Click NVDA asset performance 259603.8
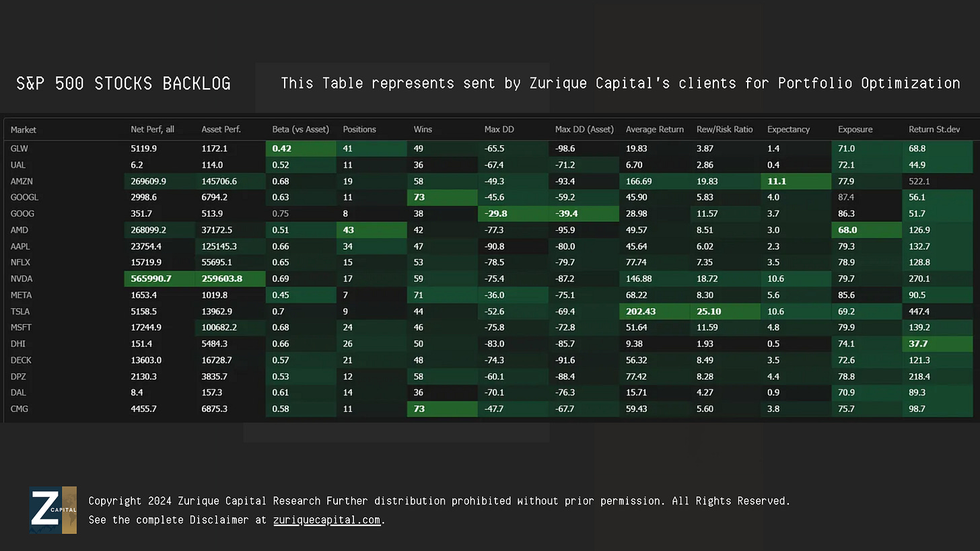Screen dimensions: 980x551 (222, 279)
